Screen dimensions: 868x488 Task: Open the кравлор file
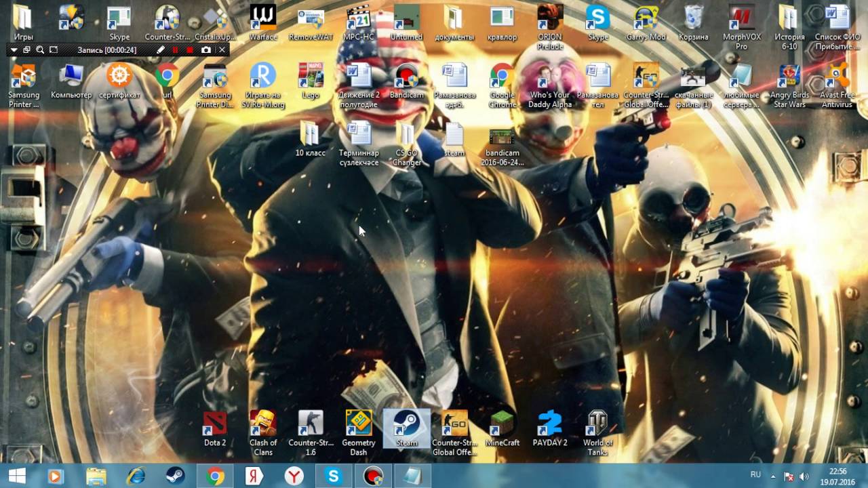(502, 23)
